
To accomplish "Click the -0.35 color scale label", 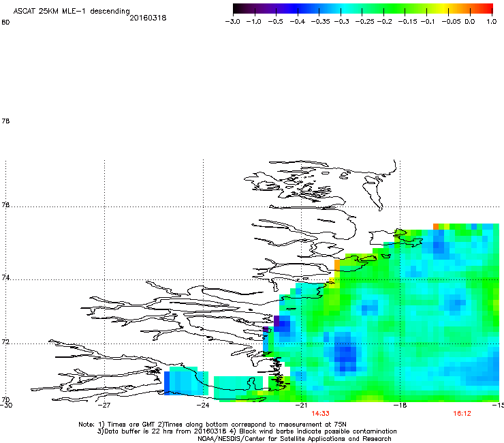I will [321, 22].
